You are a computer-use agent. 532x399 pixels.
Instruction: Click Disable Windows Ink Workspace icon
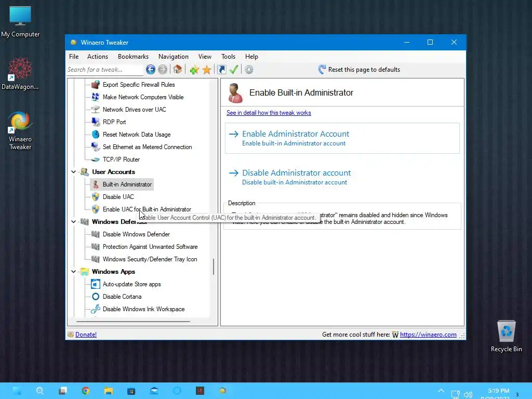click(96, 309)
